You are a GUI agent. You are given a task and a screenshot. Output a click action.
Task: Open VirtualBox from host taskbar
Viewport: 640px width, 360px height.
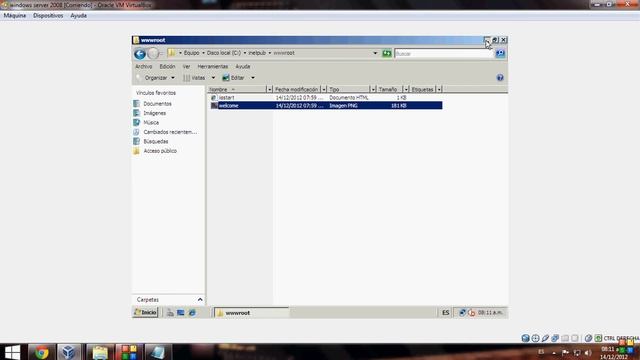click(x=68, y=352)
